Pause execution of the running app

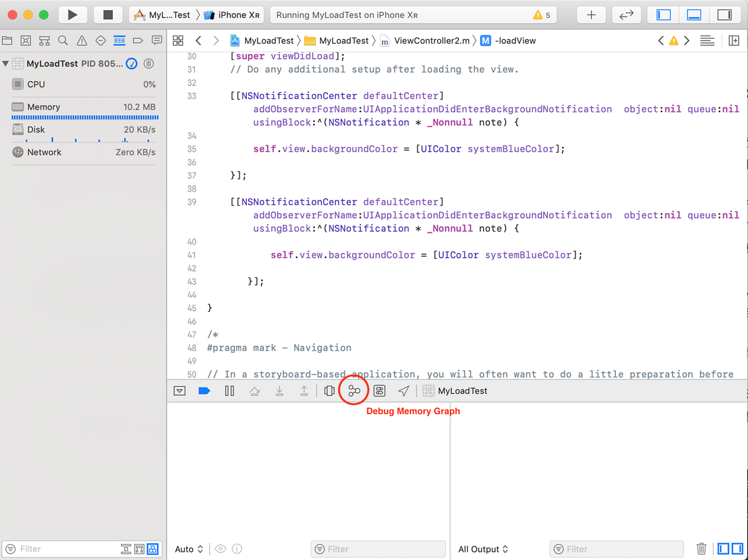coord(229,391)
